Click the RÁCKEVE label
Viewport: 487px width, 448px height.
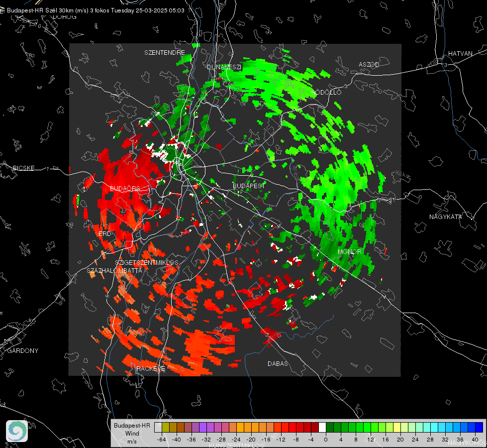151,368
